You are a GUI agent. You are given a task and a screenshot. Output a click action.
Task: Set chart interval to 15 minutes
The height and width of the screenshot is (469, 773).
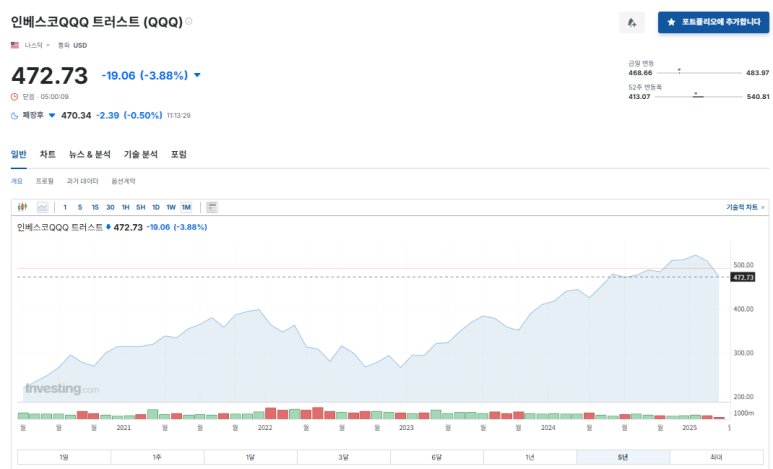95,207
